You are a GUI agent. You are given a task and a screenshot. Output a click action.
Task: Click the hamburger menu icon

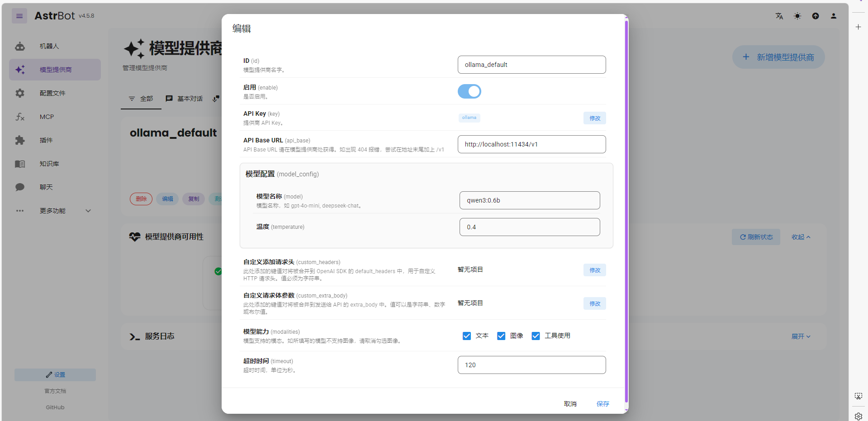(x=19, y=16)
